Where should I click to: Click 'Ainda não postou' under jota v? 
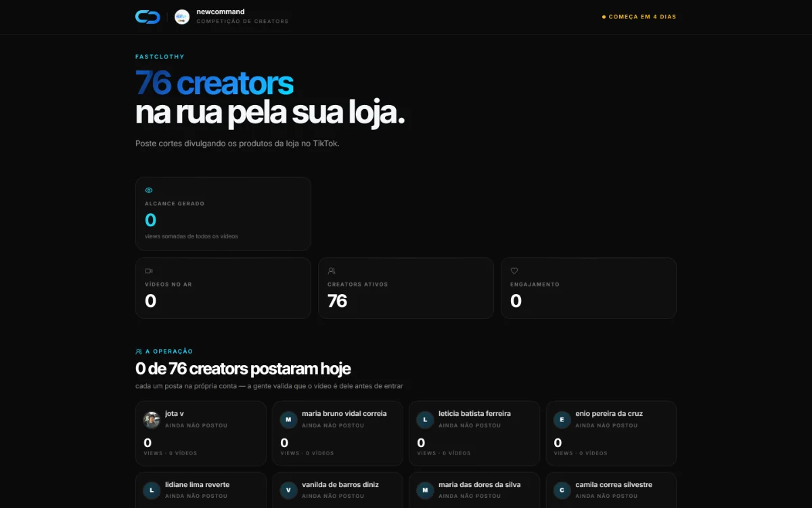[196, 425]
